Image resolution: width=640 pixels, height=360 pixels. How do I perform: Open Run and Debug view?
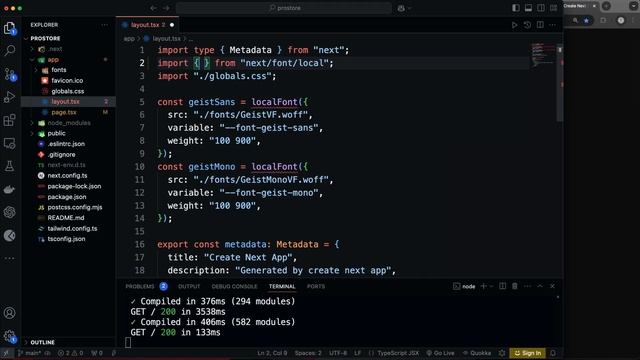(9, 97)
